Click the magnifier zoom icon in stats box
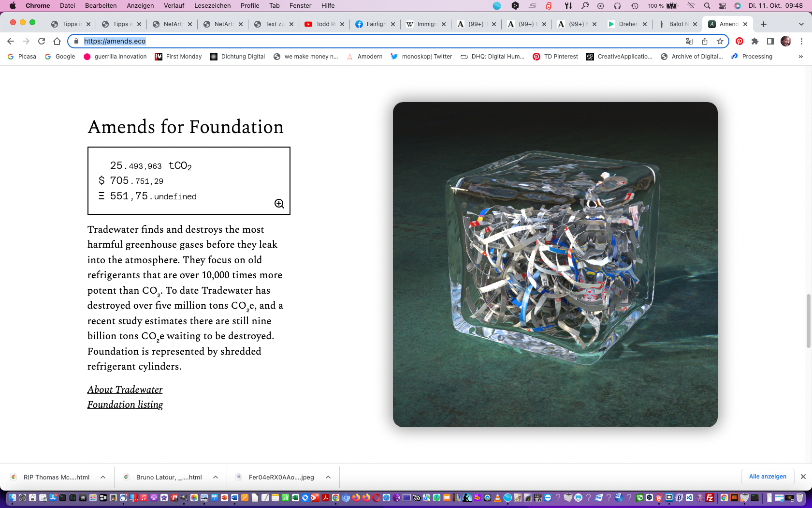 279,204
